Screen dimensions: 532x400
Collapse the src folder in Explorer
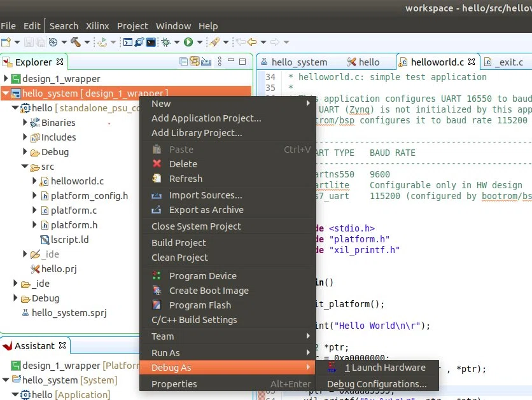coord(24,166)
